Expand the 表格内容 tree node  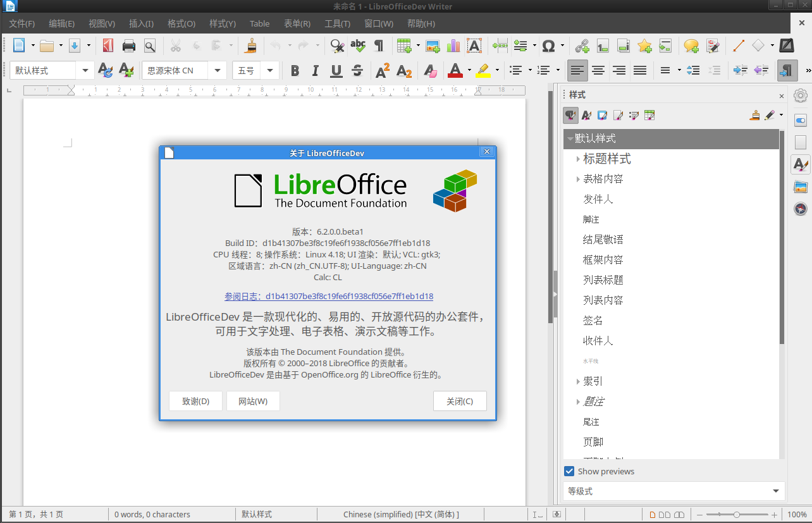point(578,179)
